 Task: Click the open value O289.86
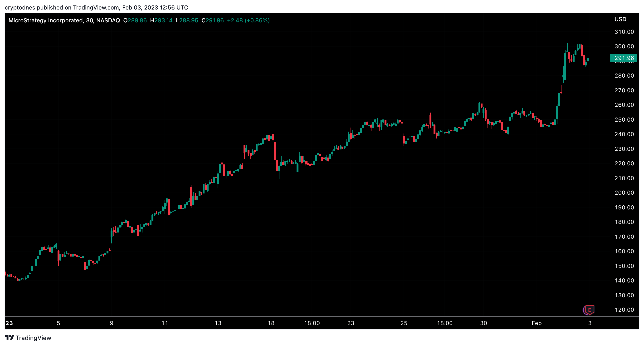click(135, 20)
